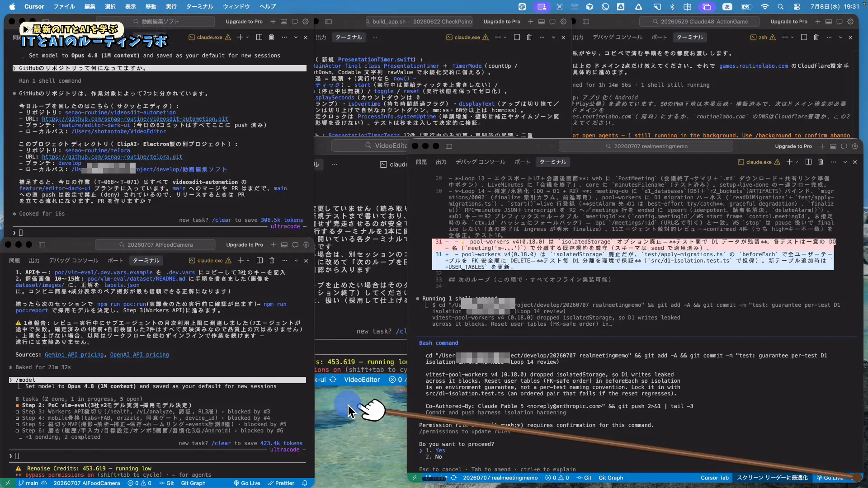Click the 20260529 Claude48-ActionGame search field
The image size is (868, 488).
[700, 21]
